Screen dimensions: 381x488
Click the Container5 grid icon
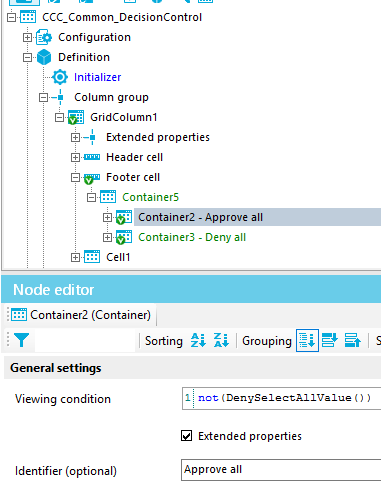click(108, 197)
